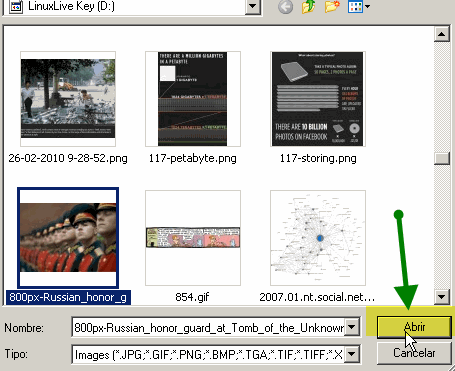Click the LinuxLive Key drive icon
Viewport: 455px width, 371px height.
16,7
